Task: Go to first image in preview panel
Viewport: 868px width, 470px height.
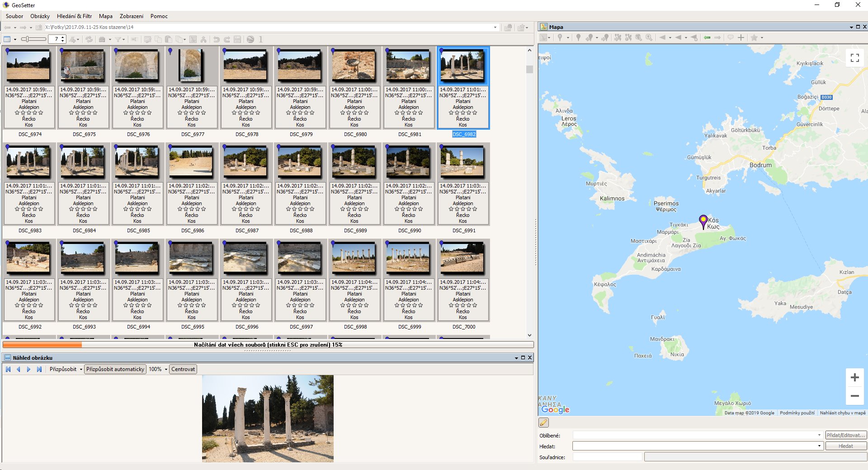Action: click(8, 369)
